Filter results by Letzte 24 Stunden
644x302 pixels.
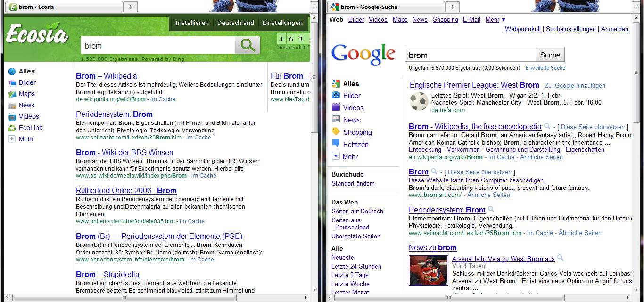click(356, 266)
